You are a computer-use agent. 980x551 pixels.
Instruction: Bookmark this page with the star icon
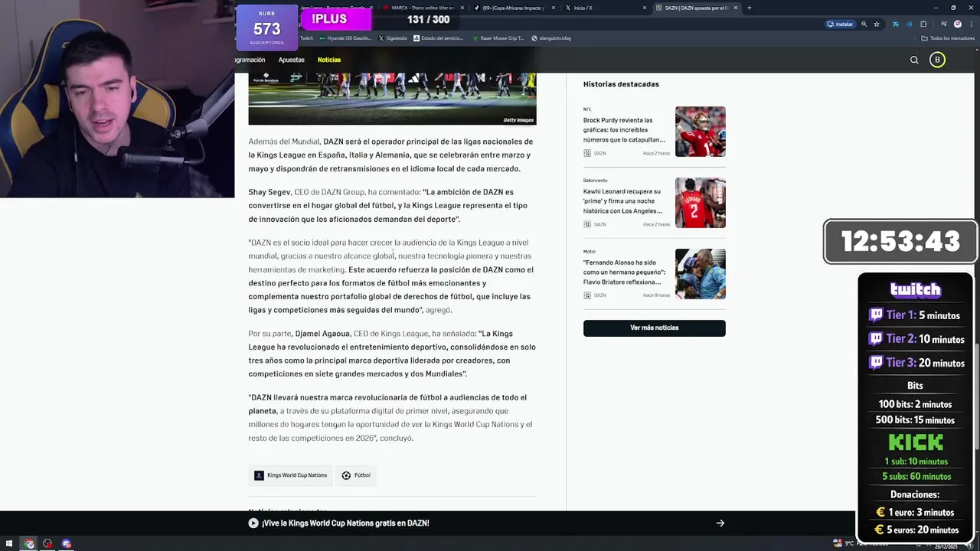tap(877, 24)
